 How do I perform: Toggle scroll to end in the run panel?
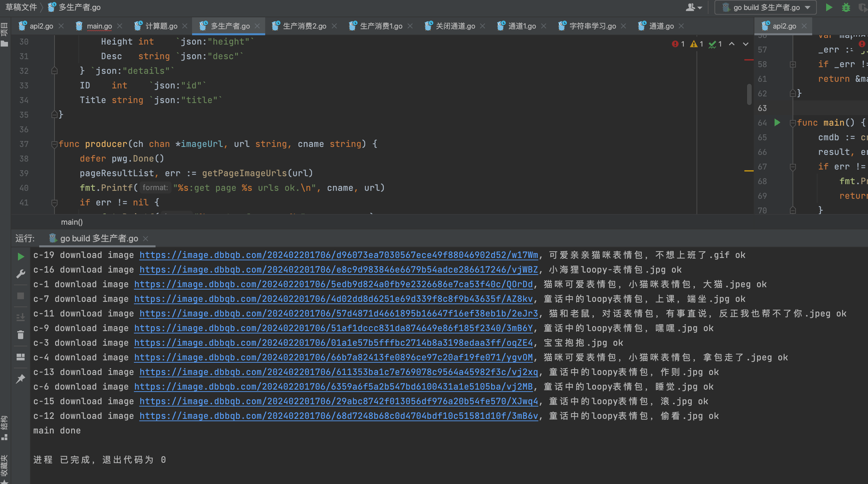click(21, 317)
